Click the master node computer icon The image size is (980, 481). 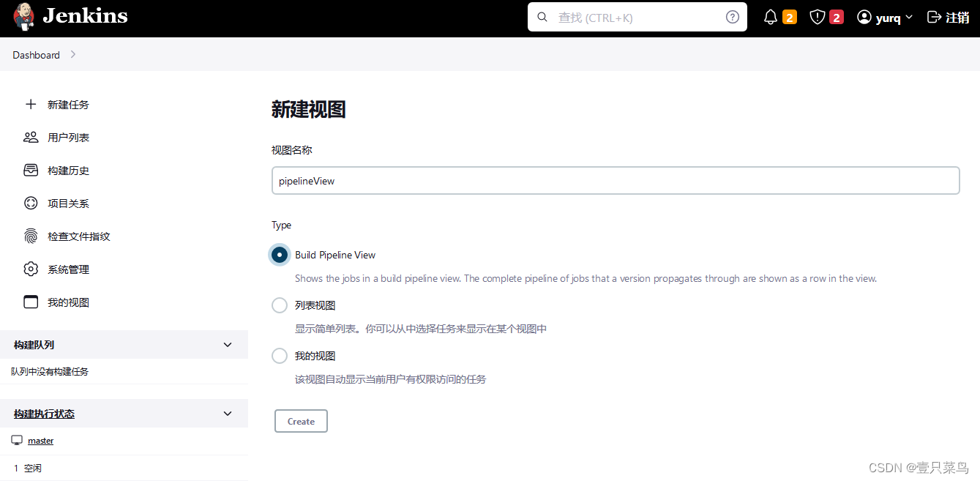coord(17,440)
